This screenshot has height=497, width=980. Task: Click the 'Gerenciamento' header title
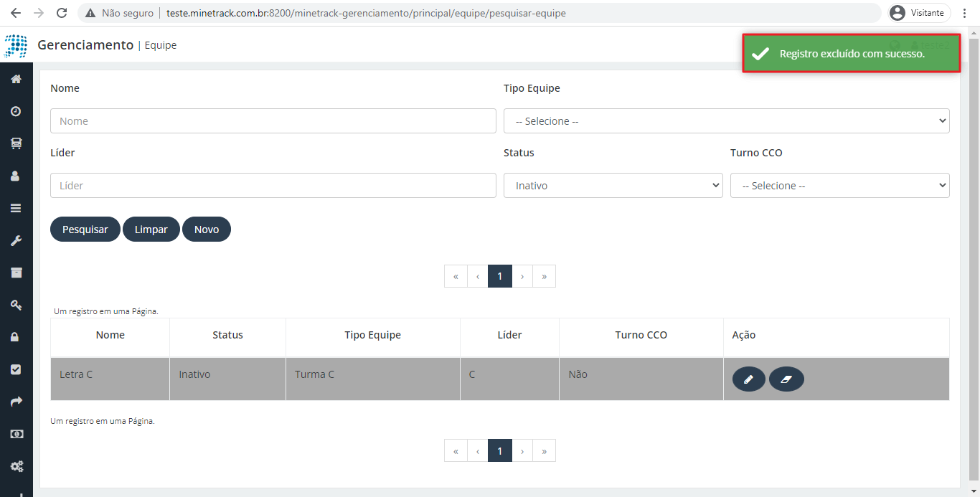coord(85,45)
